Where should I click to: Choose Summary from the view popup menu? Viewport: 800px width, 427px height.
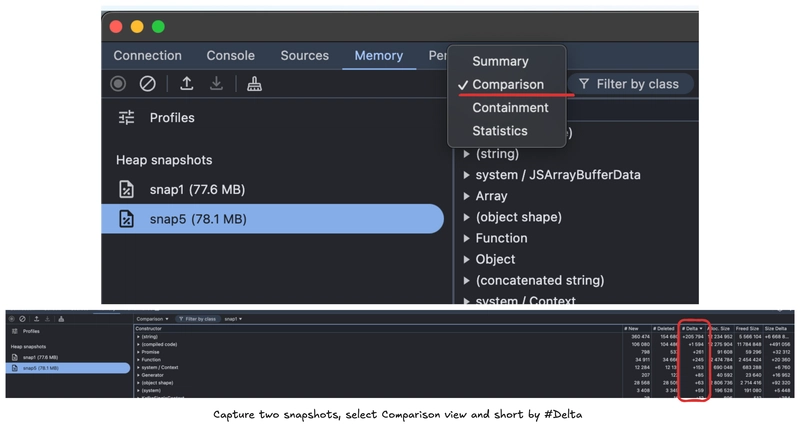click(x=500, y=62)
